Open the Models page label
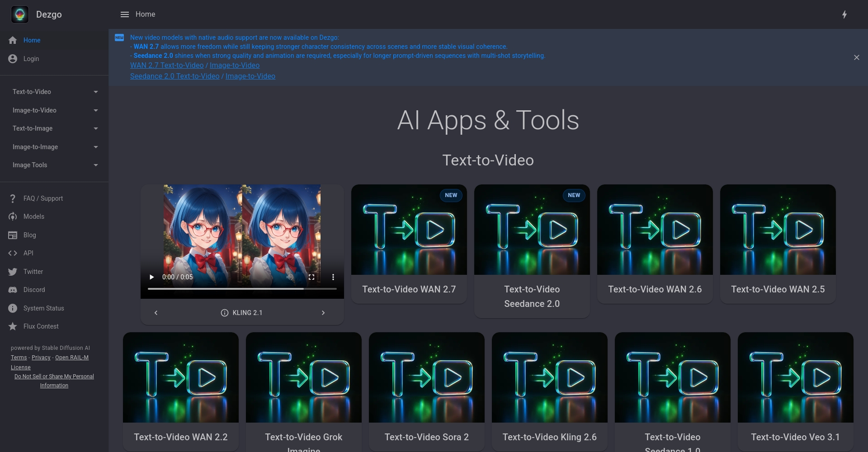 pyautogui.click(x=34, y=217)
